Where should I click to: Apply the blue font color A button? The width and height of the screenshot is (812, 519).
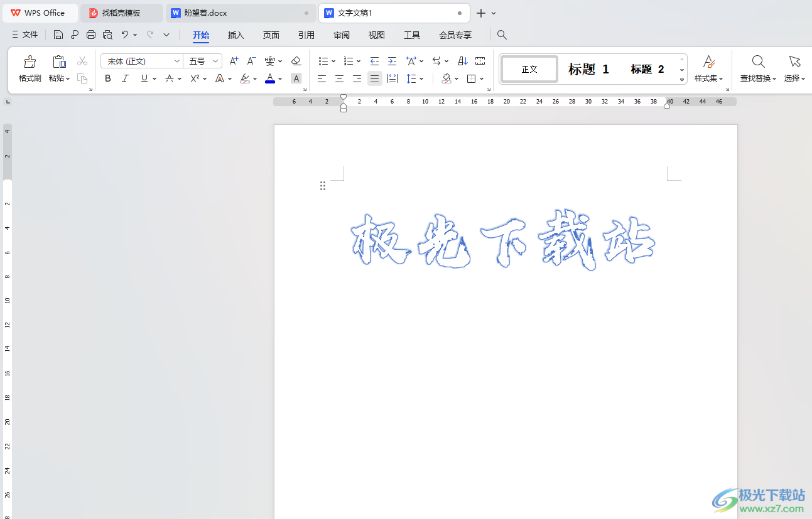270,78
